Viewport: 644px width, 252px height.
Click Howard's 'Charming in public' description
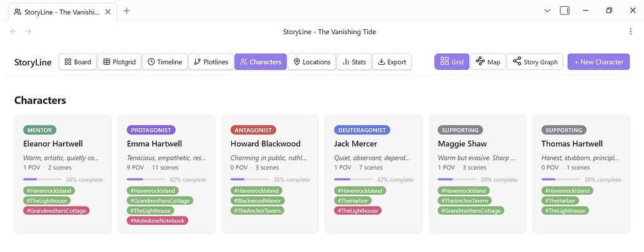(268, 158)
